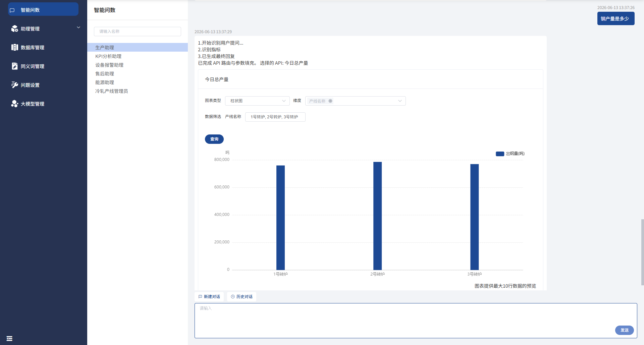Click the 请输入名称 search field
The height and width of the screenshot is (345, 644).
click(138, 32)
